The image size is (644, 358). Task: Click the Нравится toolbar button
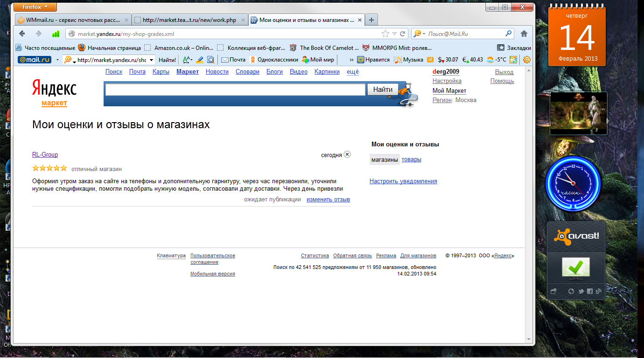[x=373, y=60]
